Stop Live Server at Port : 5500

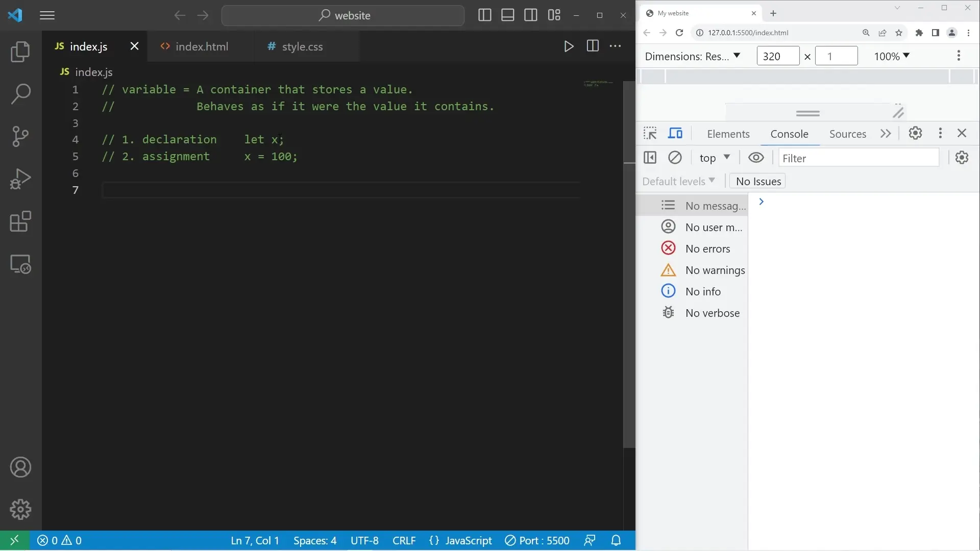tap(537, 540)
